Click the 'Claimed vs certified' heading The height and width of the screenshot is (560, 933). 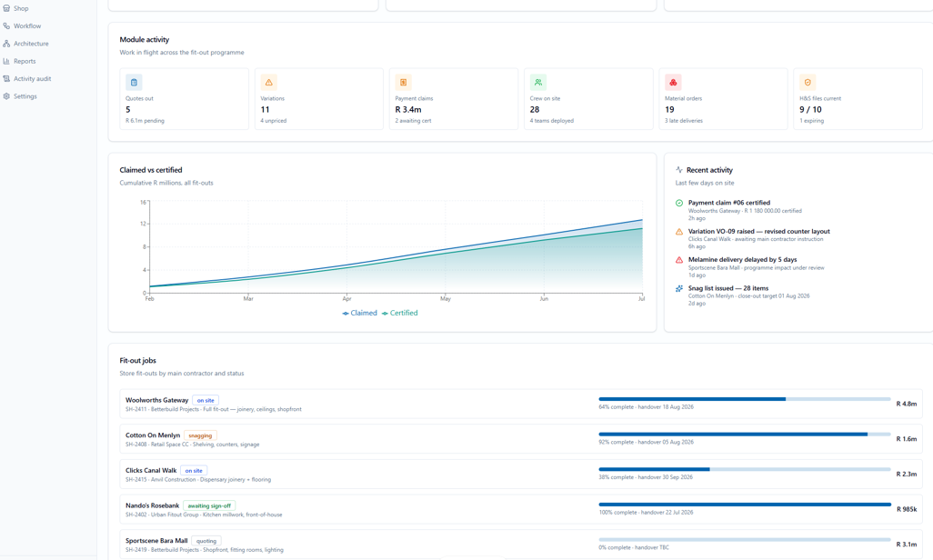(151, 170)
